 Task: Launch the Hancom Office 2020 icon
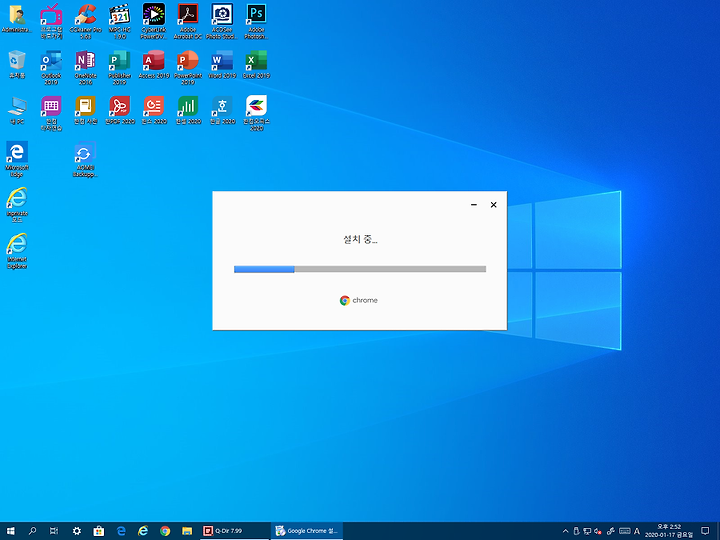click(x=256, y=113)
